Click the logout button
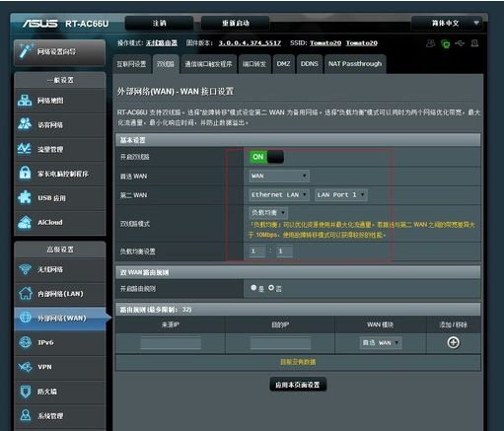The height and width of the screenshot is (431, 504). 159,23
